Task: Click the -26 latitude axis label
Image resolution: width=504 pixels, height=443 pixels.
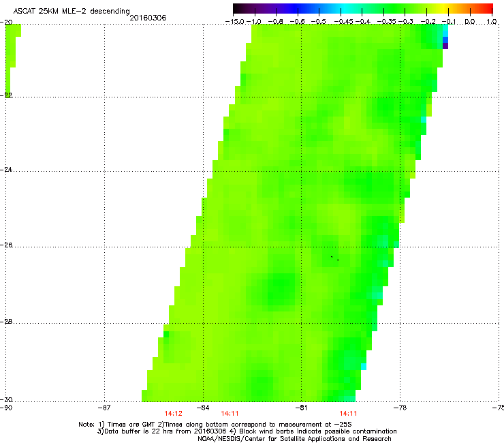Action: pyautogui.click(x=6, y=245)
